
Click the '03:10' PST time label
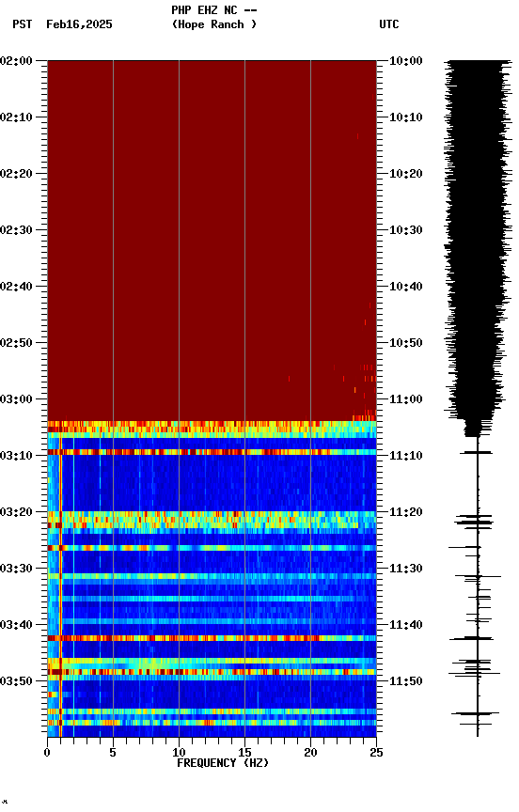16,456
